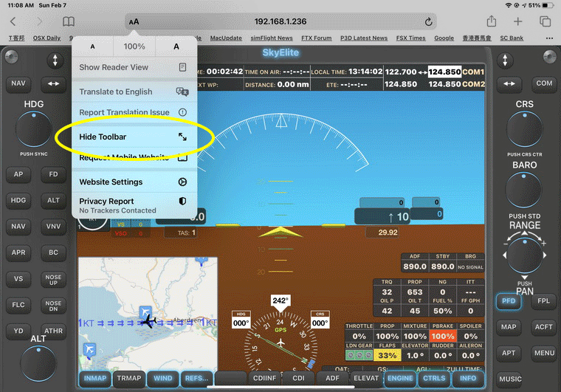
Task: Go back with the Safari back arrow
Action: 14,22
